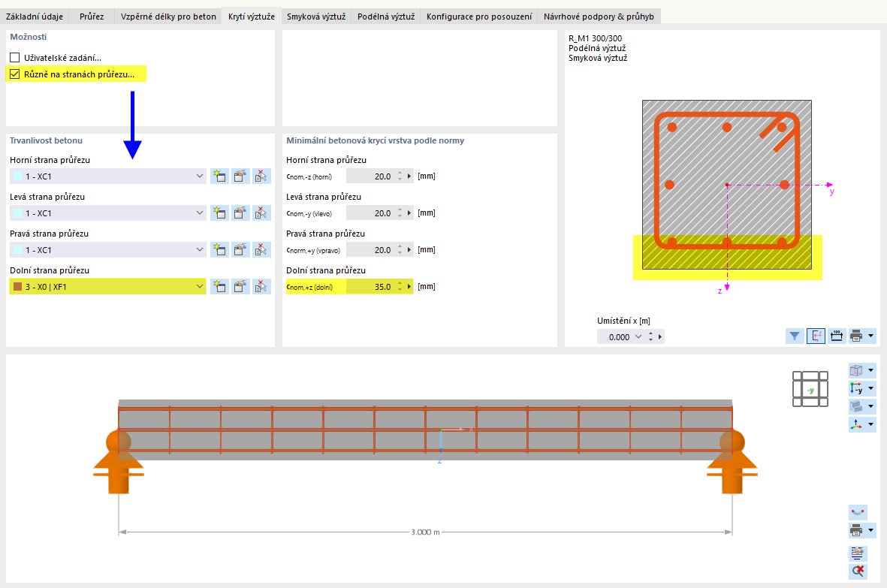The image size is (887, 588).
Task: Enable Uživatelské zadání checkbox
Action: 15,58
